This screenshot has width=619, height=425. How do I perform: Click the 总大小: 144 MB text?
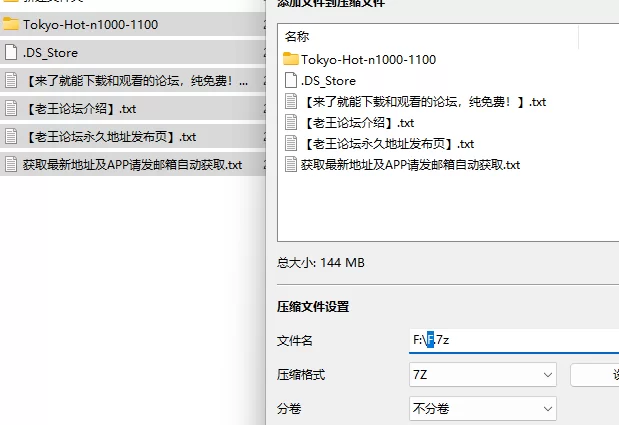pos(321,262)
